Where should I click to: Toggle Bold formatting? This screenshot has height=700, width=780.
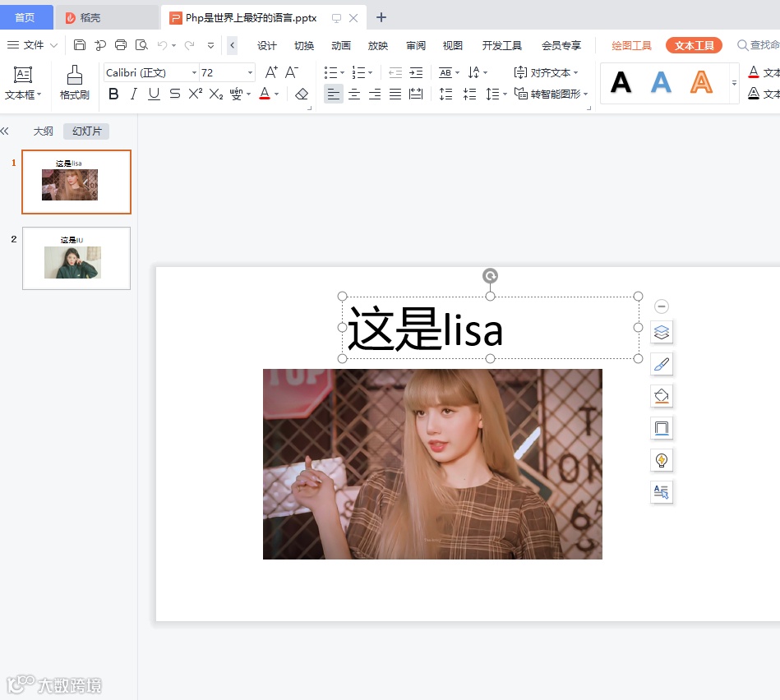pyautogui.click(x=113, y=94)
